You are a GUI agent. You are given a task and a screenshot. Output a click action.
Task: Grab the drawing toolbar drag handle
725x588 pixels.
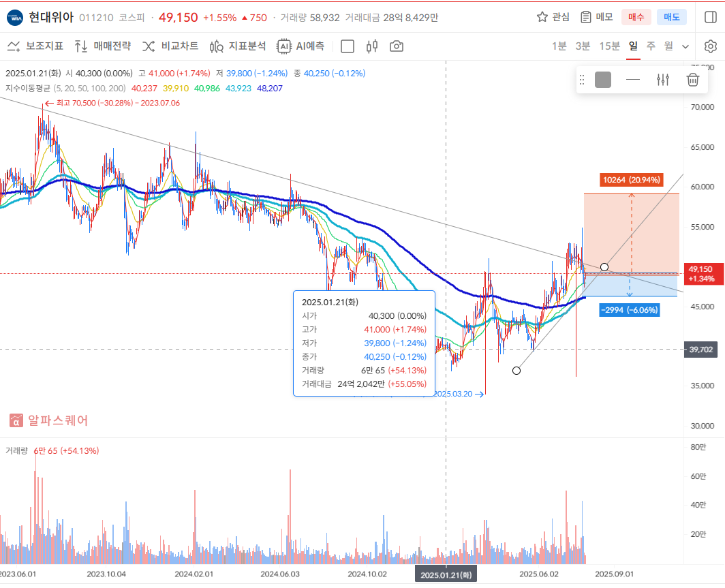coord(582,80)
